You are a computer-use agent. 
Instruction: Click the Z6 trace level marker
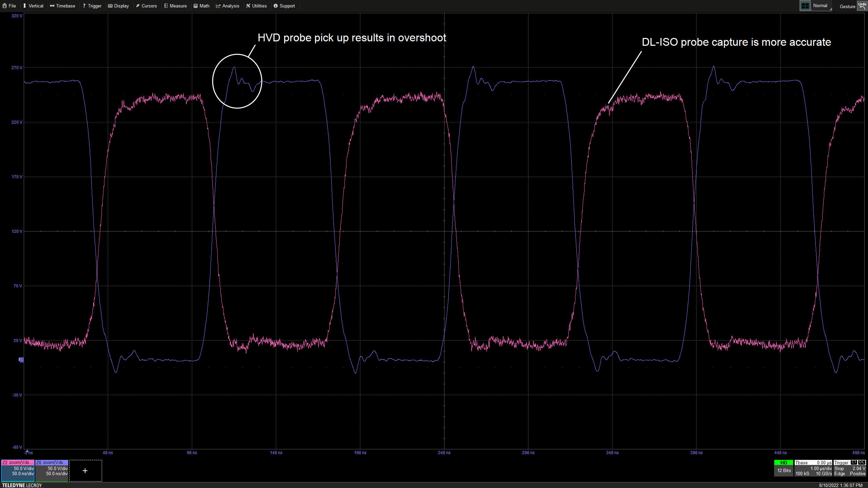[21, 359]
